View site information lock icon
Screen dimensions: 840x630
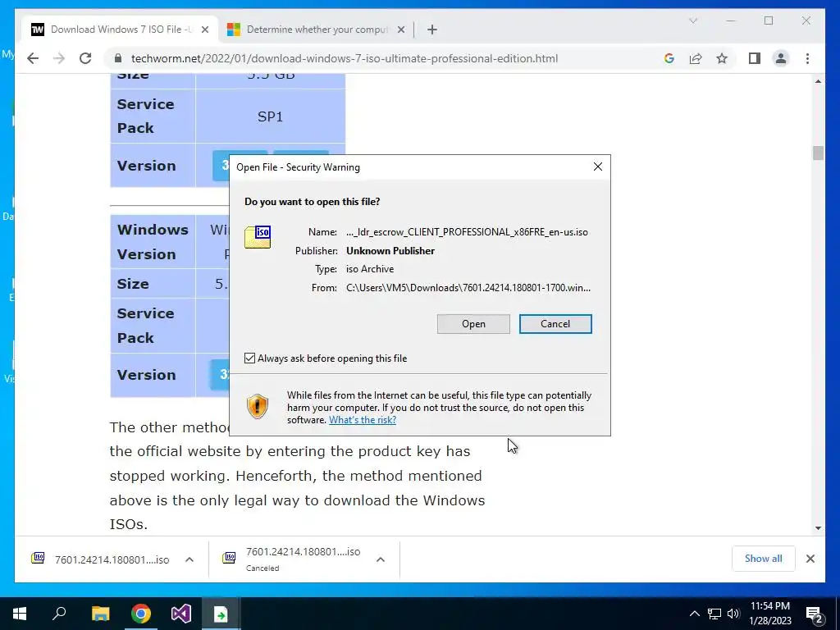pos(118,58)
